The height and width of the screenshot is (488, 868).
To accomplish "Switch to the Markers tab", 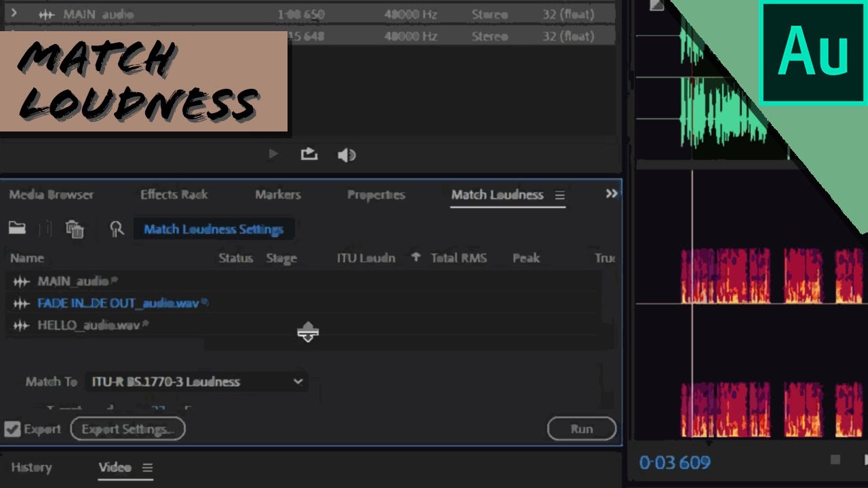I will click(x=278, y=195).
